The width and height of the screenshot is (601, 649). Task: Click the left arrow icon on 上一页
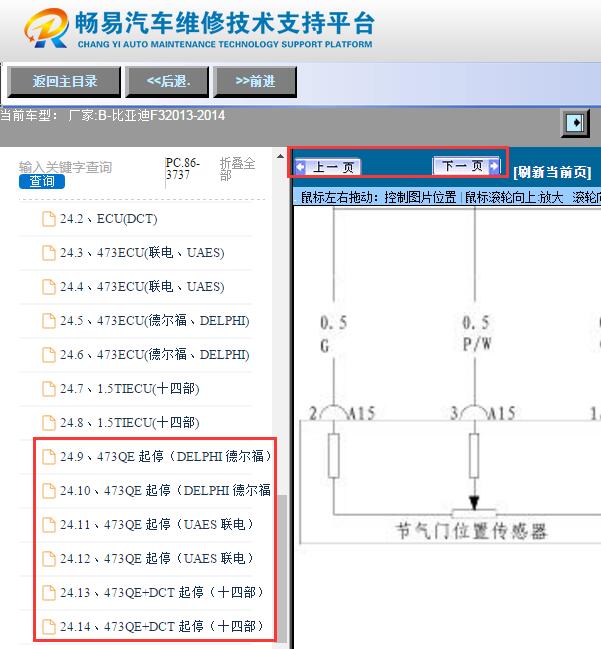300,167
